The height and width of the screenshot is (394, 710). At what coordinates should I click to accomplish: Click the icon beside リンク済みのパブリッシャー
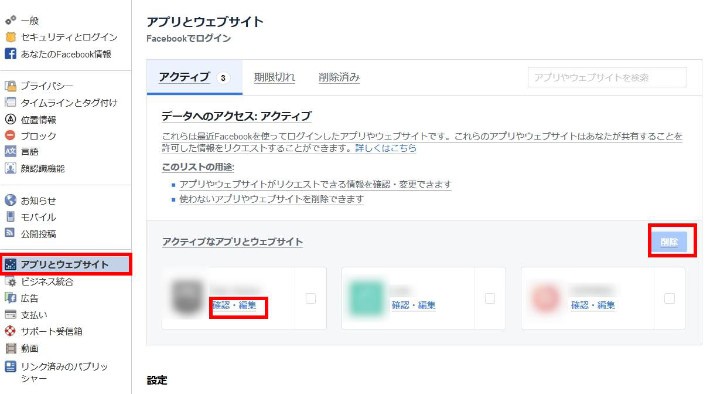(x=10, y=366)
